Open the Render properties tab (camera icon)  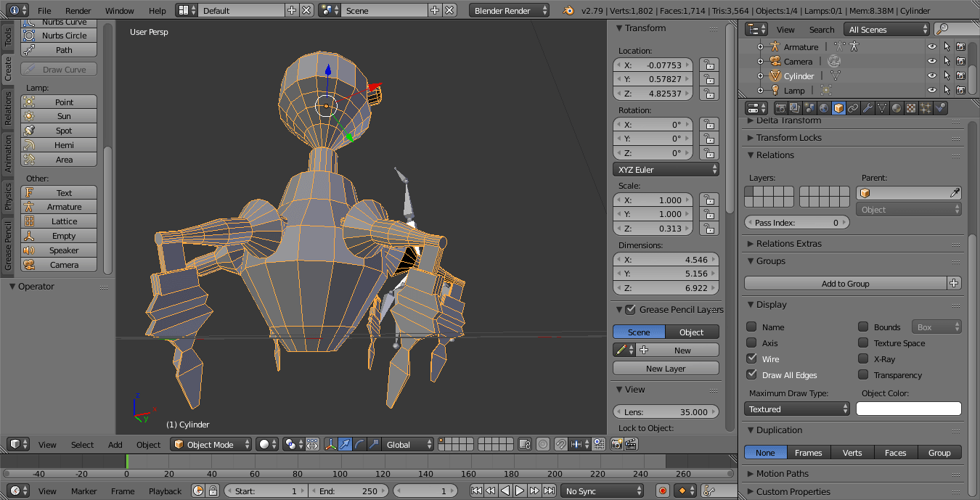(781, 108)
